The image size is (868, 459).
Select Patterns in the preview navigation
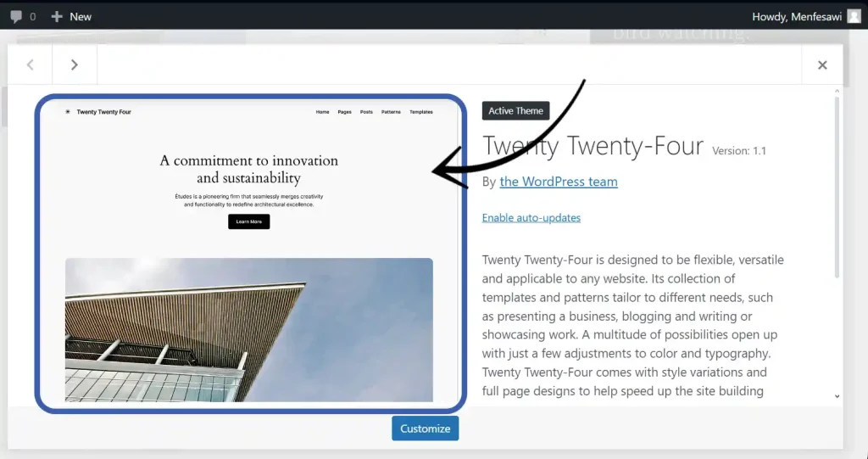[x=391, y=112]
